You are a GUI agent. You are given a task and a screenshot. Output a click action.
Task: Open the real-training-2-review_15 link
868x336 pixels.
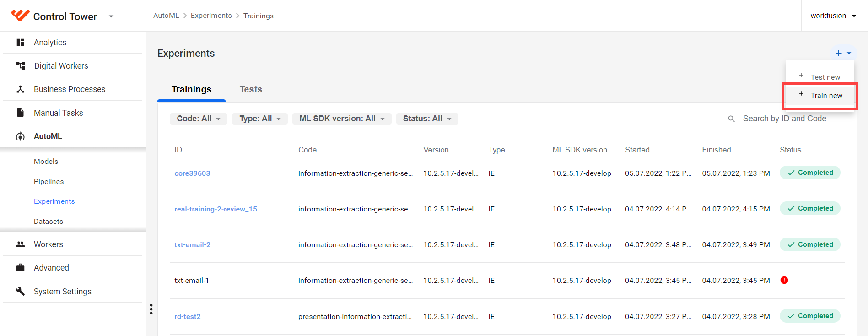coord(216,209)
